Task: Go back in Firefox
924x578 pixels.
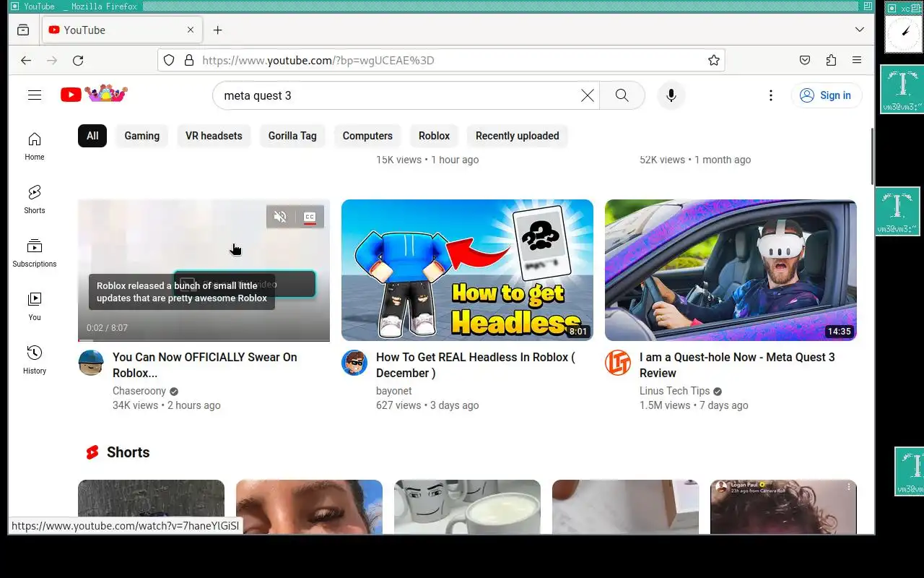Action: (26, 61)
